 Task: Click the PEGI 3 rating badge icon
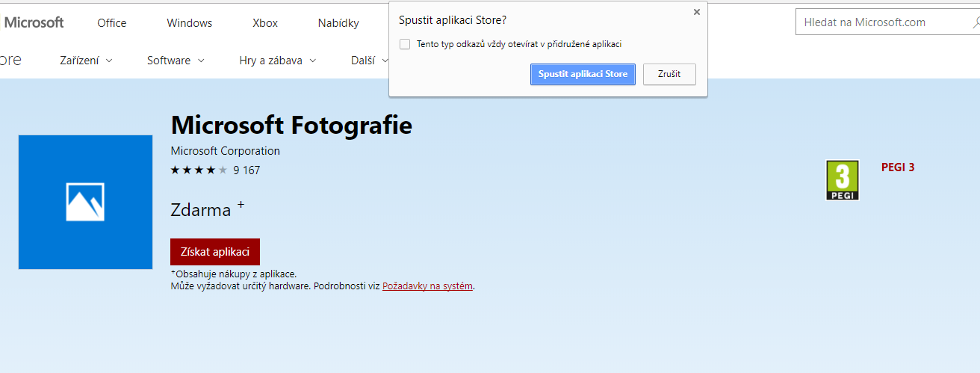[x=843, y=180]
